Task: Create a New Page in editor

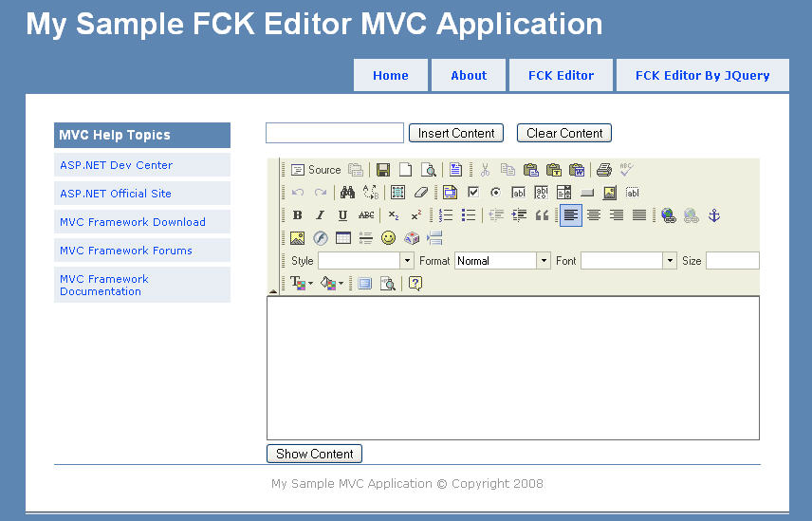Action: (405, 170)
